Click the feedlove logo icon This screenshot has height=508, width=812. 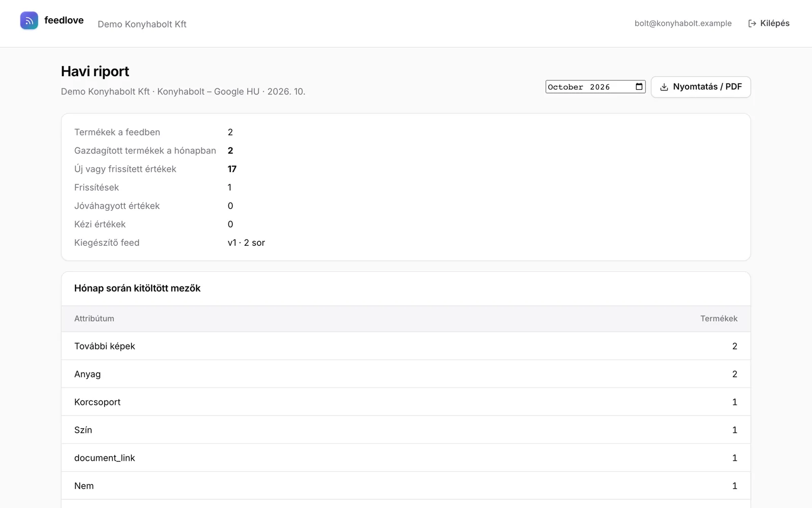pyautogui.click(x=29, y=20)
